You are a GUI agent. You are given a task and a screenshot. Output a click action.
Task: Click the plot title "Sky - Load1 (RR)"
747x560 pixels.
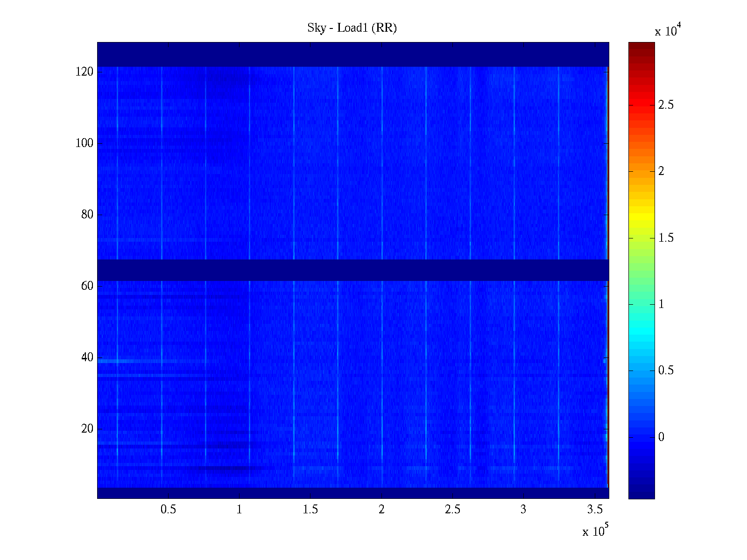point(352,28)
